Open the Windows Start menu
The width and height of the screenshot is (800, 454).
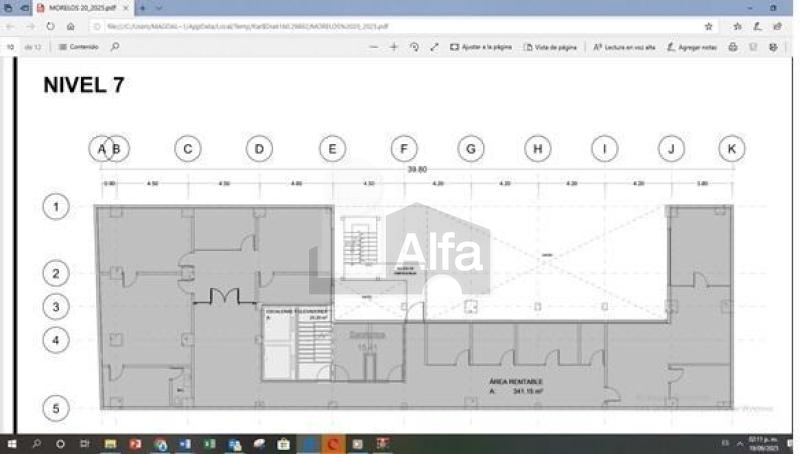12,442
